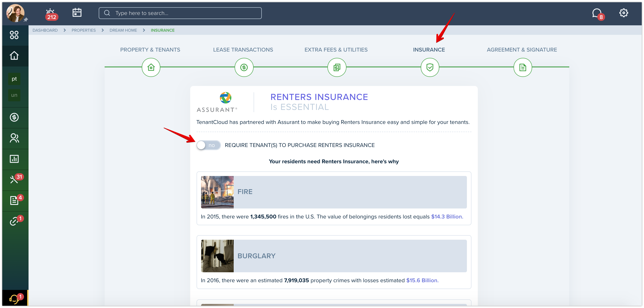Image resolution: width=644 pixels, height=308 pixels.
Task: Click 'REQUIRE TENANT(S) TO PURCHASE RENTERS INSURANCE' label
Action: coord(300,145)
